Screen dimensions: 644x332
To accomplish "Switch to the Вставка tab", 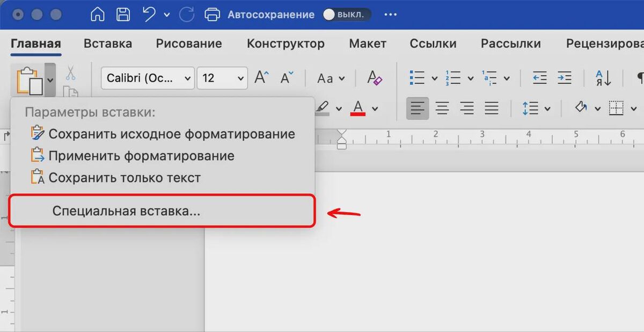I will tap(107, 44).
